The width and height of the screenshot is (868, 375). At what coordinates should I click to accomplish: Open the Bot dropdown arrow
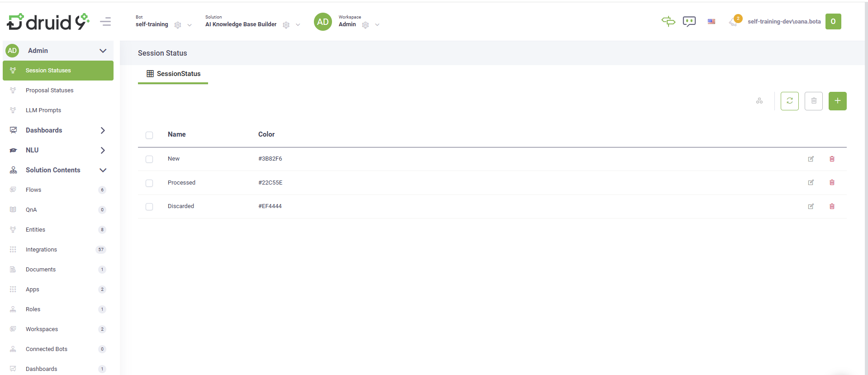(190, 25)
